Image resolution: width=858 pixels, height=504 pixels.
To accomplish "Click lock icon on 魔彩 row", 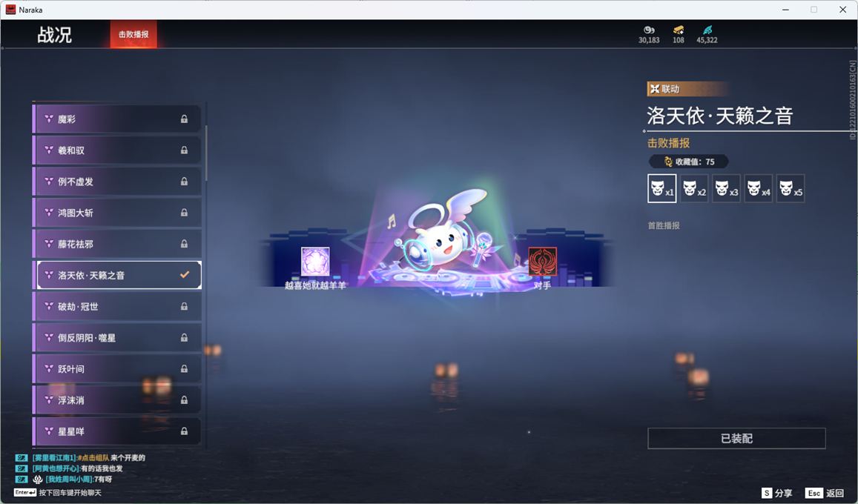I will 185,119.
